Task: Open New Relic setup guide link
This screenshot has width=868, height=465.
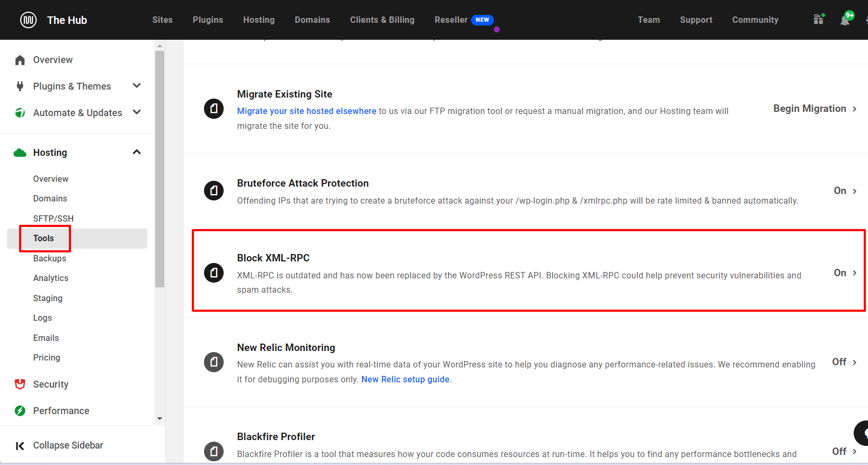Action: point(405,379)
